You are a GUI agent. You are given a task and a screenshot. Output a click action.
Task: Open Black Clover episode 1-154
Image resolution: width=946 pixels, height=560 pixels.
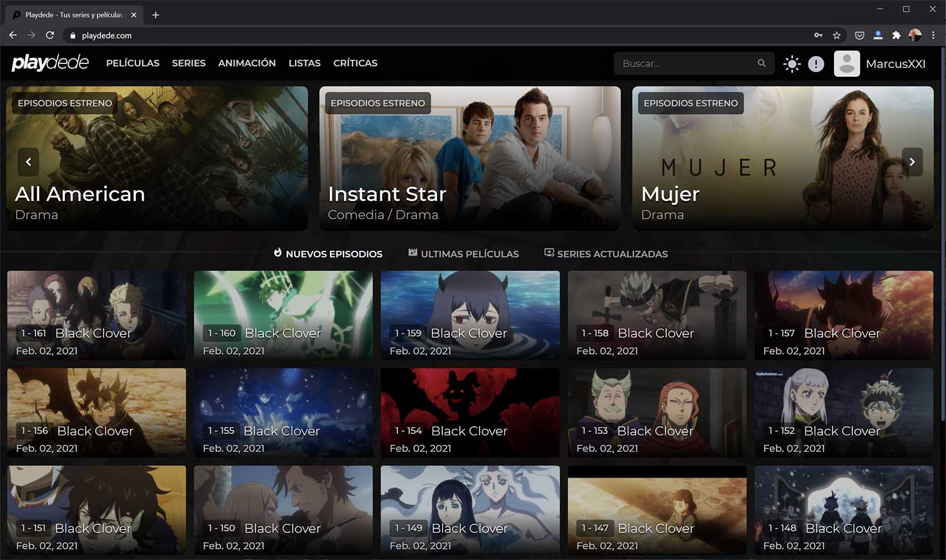470,413
